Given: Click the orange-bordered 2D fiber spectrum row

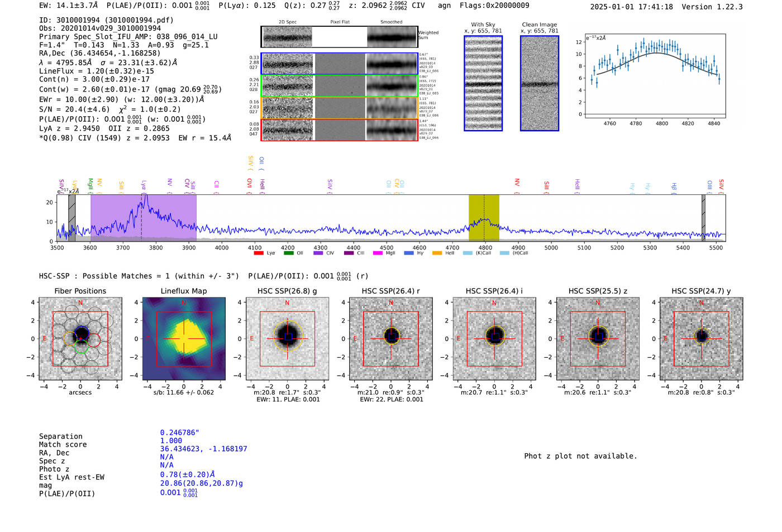Looking at the screenshot, I should (x=340, y=108).
